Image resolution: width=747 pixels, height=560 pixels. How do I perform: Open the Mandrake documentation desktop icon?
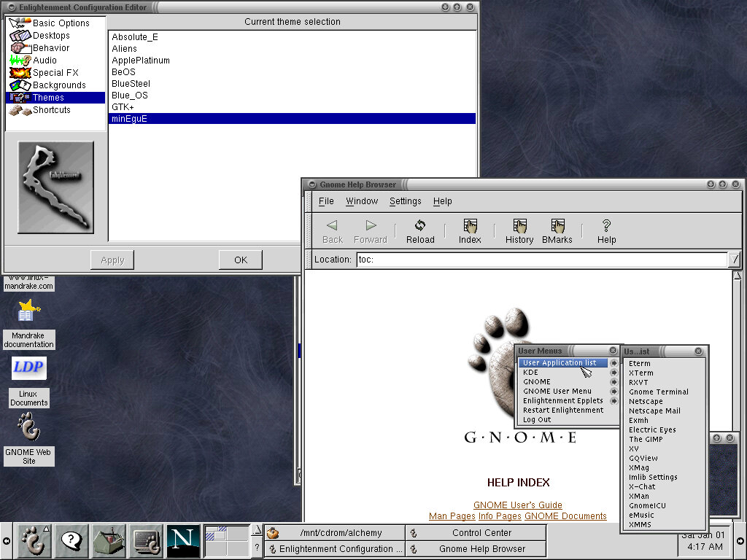coord(28,312)
